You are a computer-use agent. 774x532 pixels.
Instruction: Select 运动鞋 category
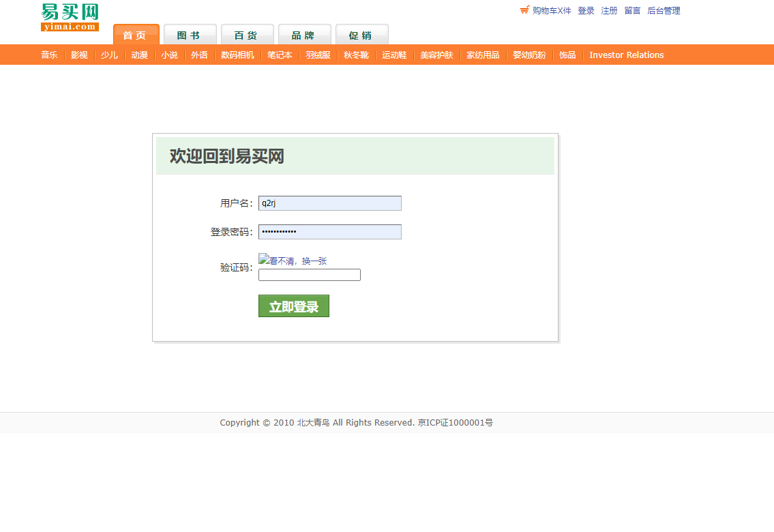[394, 55]
